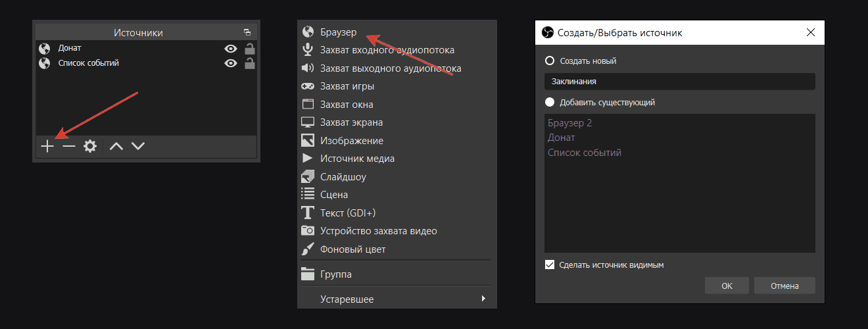The height and width of the screenshot is (329, 868).
Task: Toggle visibility eye of Донат source
Action: pyautogui.click(x=231, y=48)
